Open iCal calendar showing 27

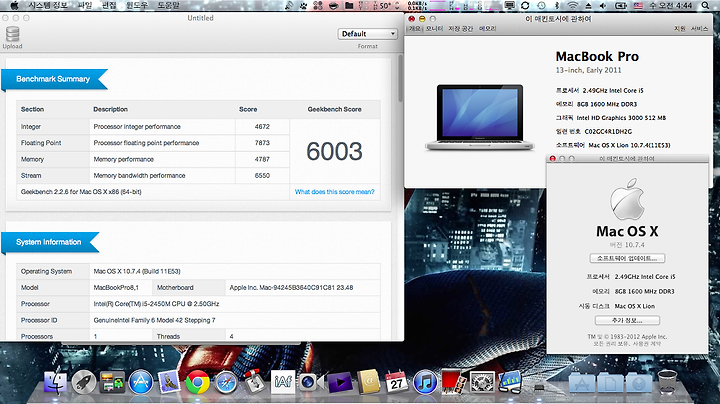click(397, 382)
